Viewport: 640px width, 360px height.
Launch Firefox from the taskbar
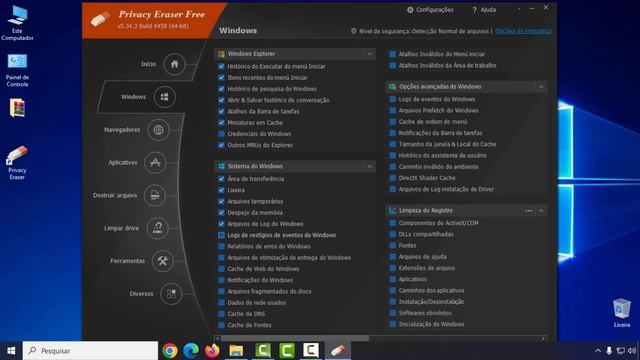click(212, 351)
